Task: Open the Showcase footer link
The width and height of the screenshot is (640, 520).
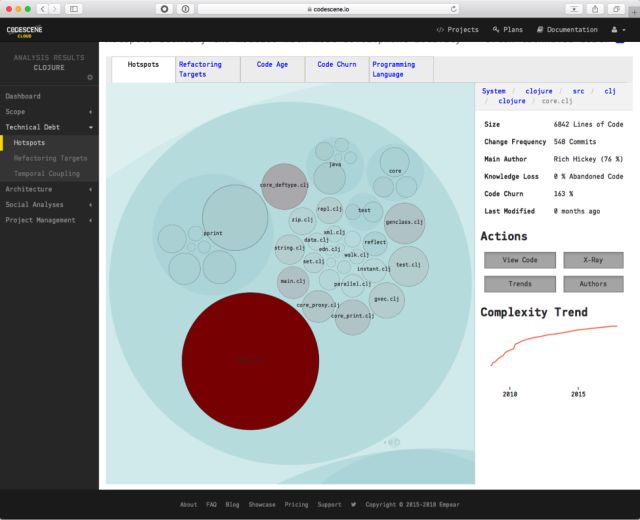Action: (x=262, y=504)
